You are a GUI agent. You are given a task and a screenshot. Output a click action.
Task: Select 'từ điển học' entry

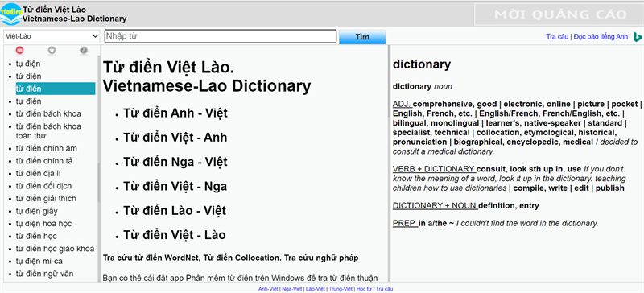click(36, 236)
